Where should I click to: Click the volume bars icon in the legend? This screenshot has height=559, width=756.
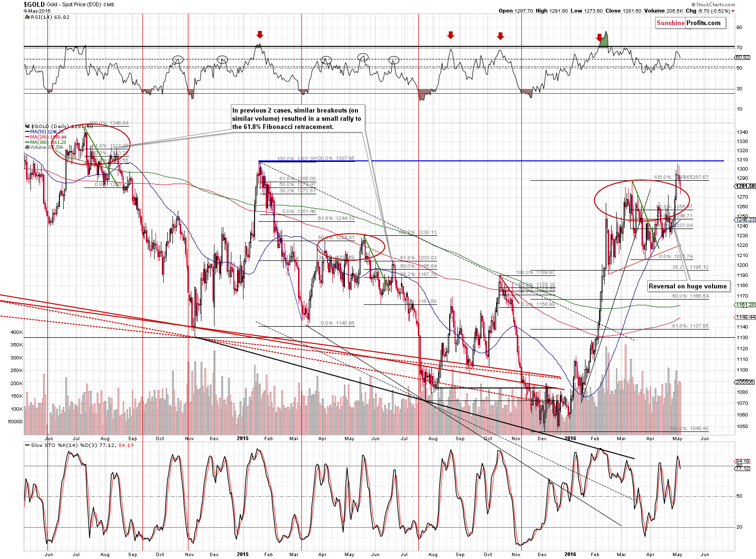coord(27,147)
